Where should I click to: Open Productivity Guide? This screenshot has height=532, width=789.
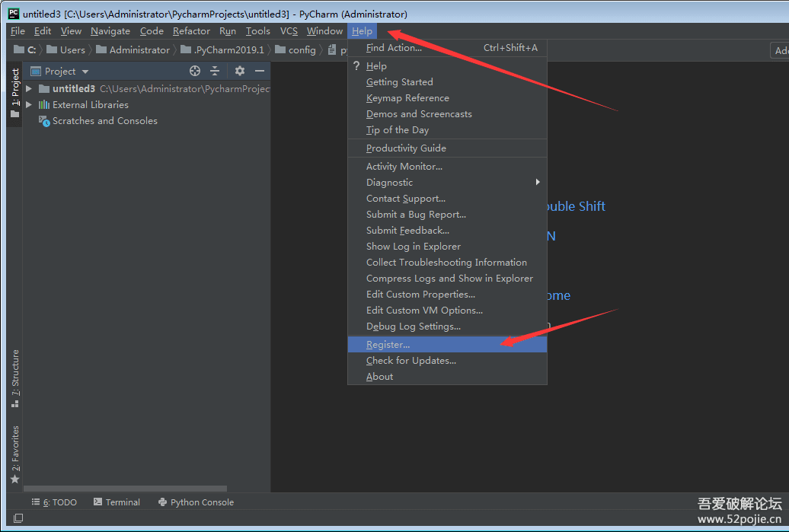(x=447, y=148)
